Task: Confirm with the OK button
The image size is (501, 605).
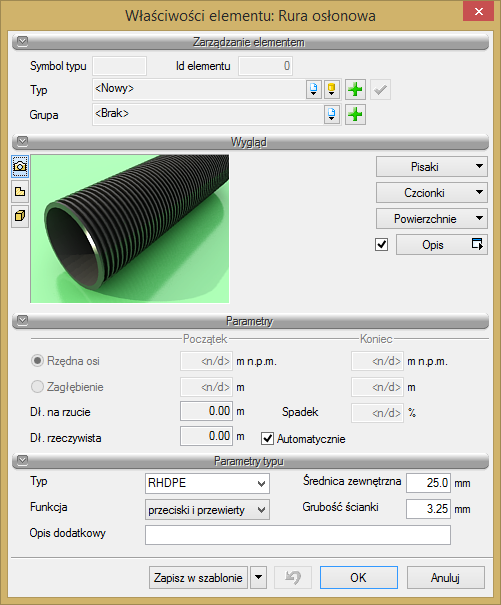Action: pos(359,577)
